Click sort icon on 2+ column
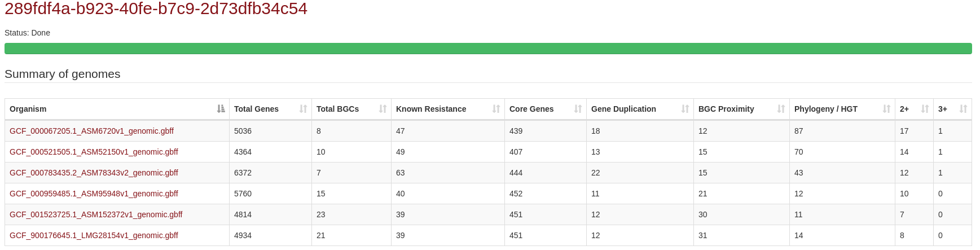The image size is (980, 250). 925,109
